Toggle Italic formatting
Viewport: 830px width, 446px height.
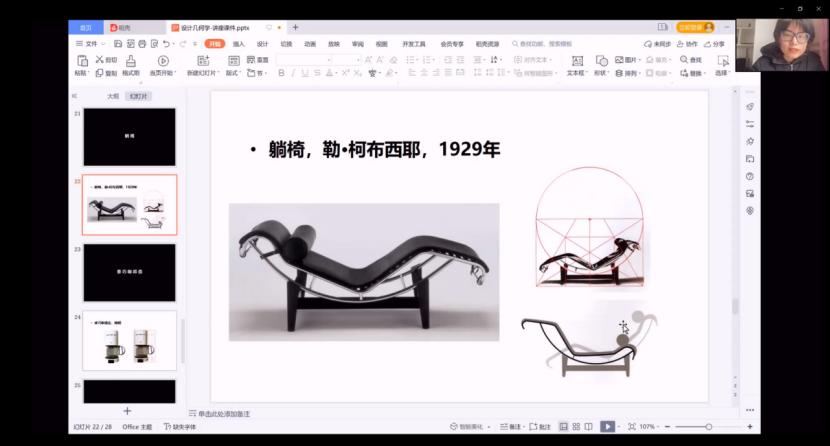click(x=293, y=73)
